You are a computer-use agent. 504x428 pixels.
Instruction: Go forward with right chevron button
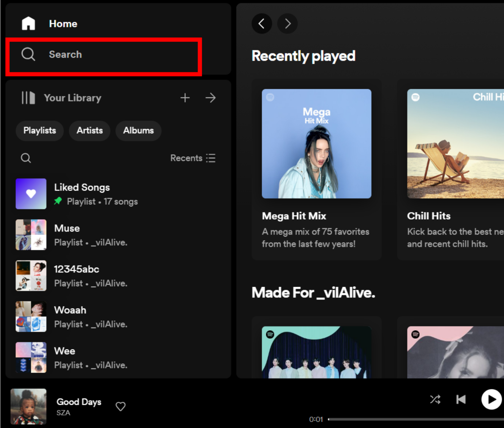287,24
